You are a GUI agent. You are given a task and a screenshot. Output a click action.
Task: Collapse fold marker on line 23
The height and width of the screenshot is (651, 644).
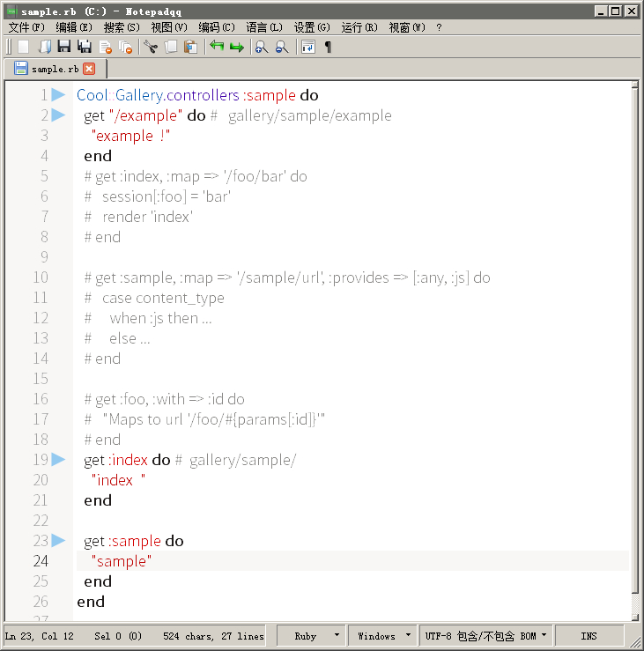pyautogui.click(x=58, y=541)
